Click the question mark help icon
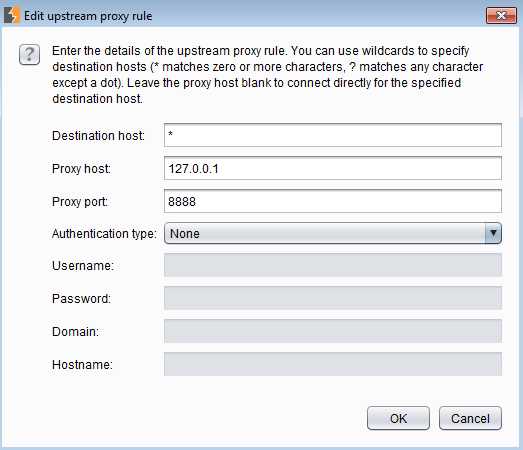 (29, 54)
